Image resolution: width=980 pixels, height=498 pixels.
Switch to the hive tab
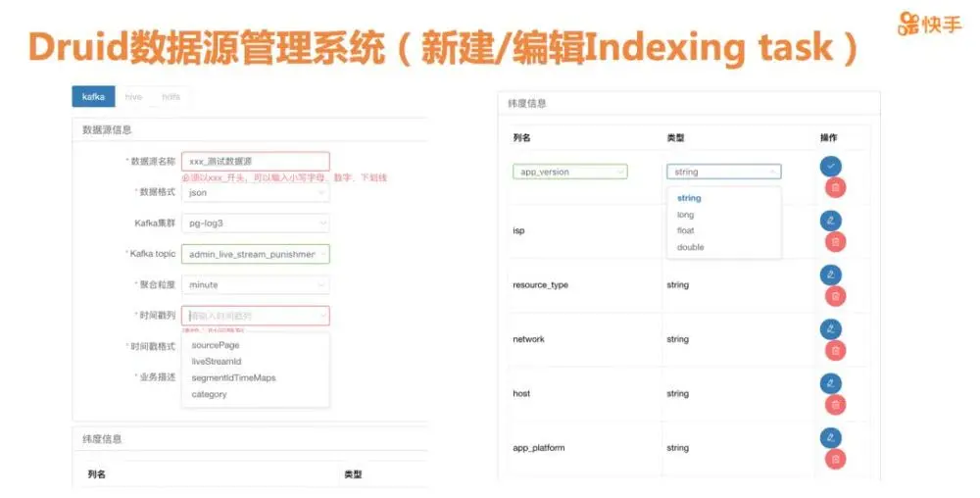(x=133, y=97)
